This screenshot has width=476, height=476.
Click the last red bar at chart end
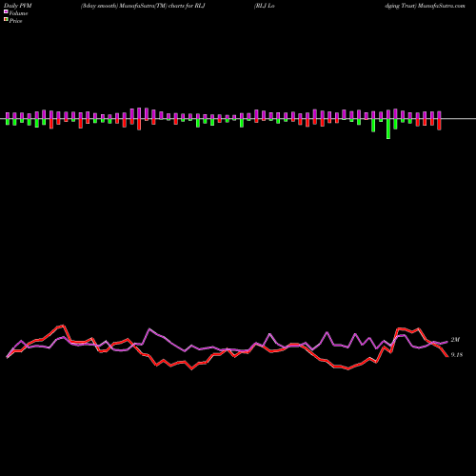pos(439,124)
